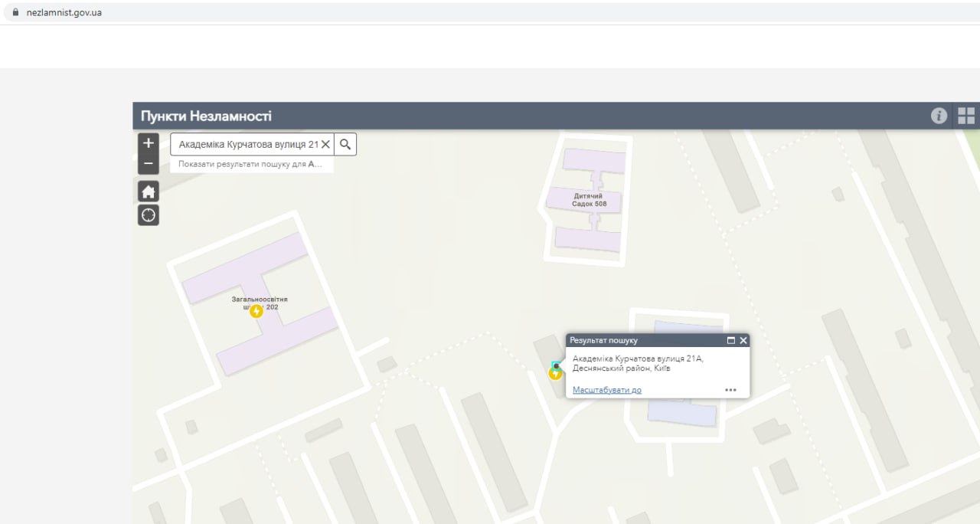Clear the address search text

point(325,144)
